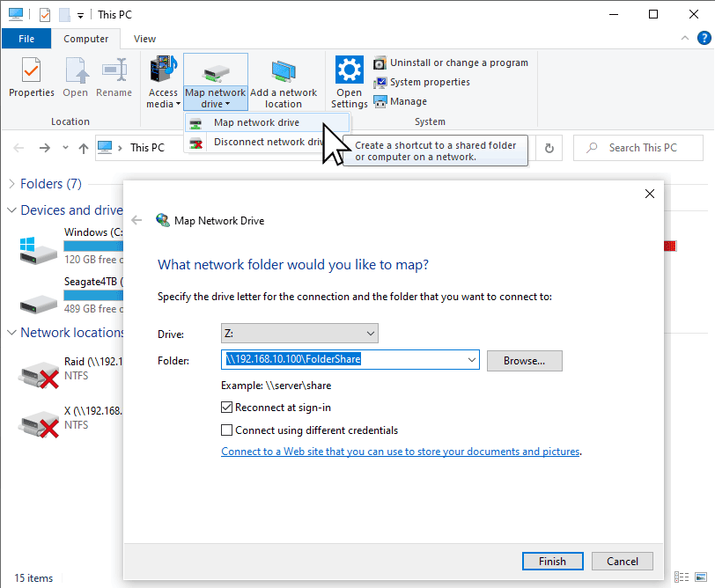Click the Rename icon in the ribbon
Viewport: 715px width, 588px height.
pos(114,70)
